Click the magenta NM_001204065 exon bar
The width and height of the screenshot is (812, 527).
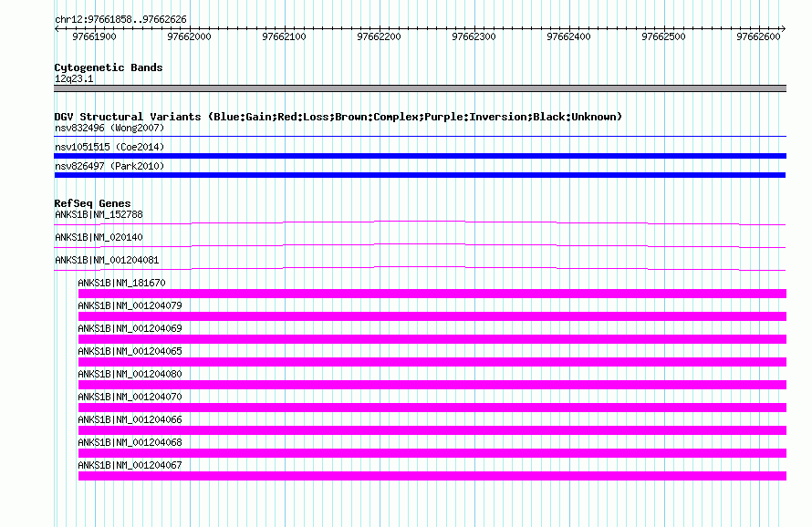click(x=432, y=362)
